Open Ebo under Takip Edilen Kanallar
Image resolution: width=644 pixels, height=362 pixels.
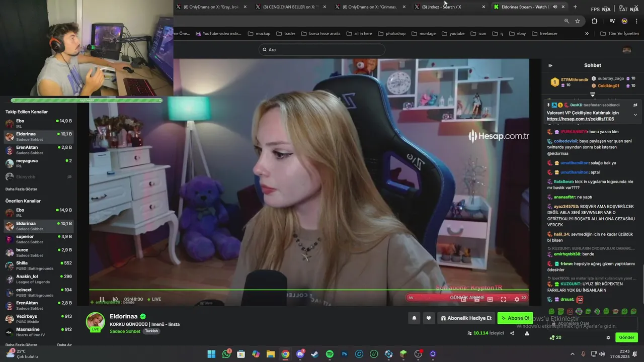[38, 123]
